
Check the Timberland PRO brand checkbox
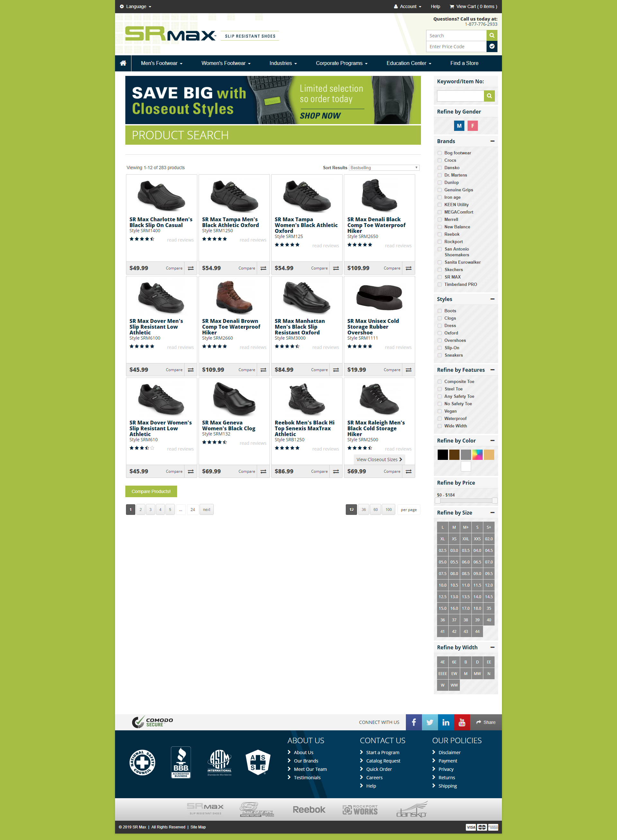[x=440, y=285]
